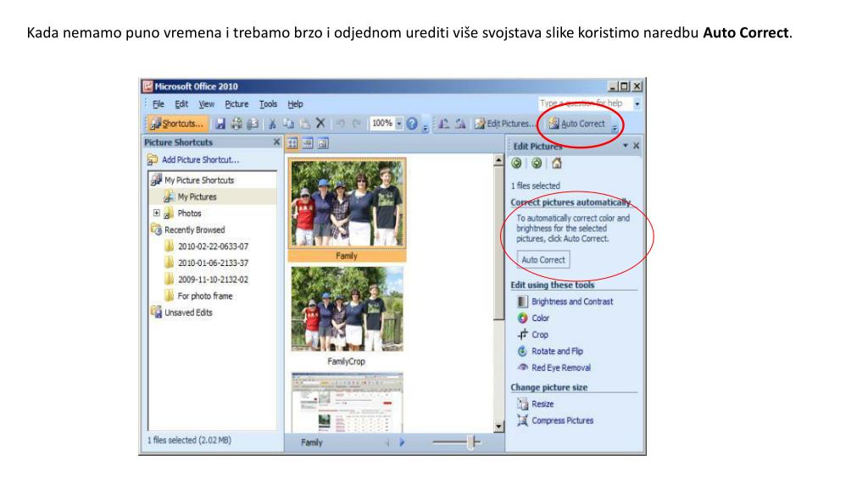Click the zoom slider handle
Image resolution: width=868 pixels, height=488 pixels.
tap(471, 442)
